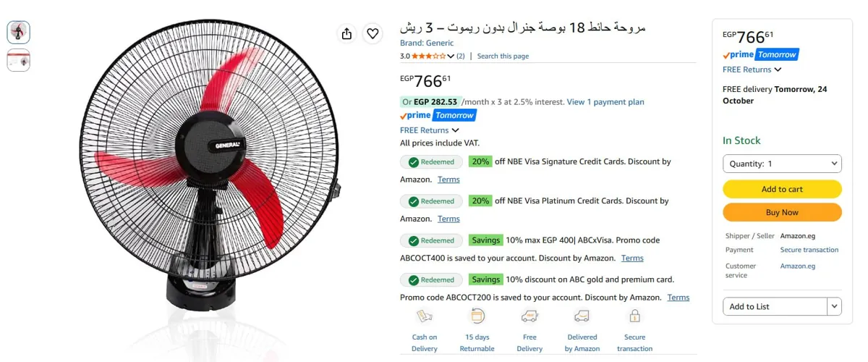
Task: Click the share icon above product image
Action: pos(346,33)
